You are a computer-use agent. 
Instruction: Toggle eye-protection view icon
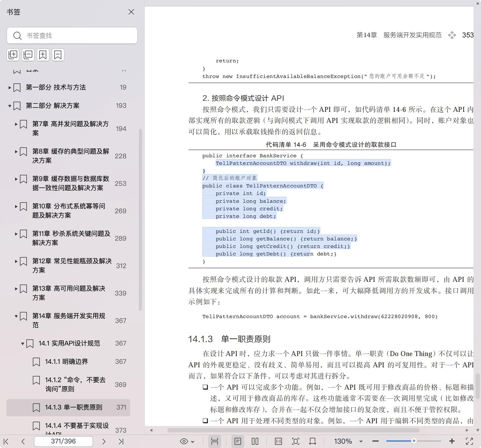[x=184, y=441]
